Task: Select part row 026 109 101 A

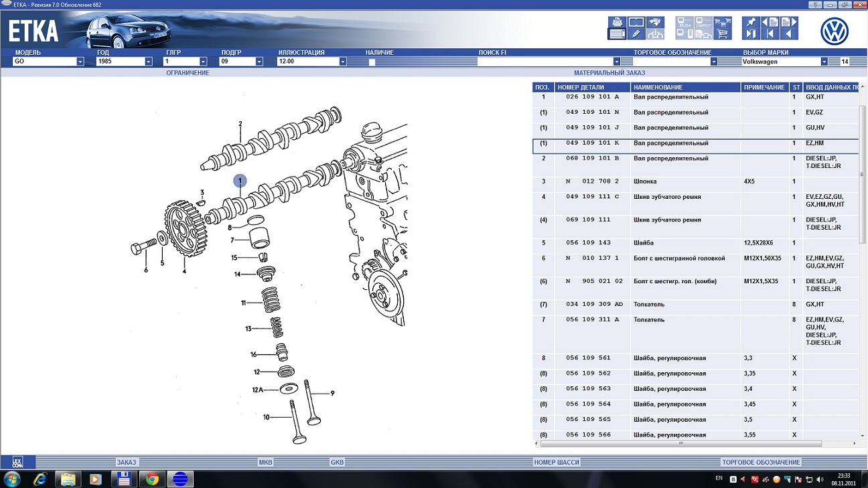Action: 695,100
